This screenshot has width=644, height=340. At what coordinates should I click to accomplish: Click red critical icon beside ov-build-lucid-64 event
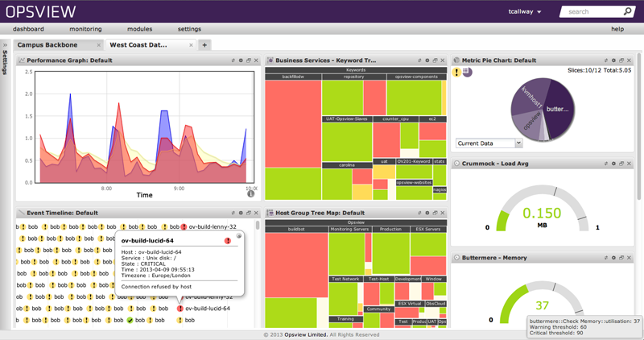coord(180,309)
